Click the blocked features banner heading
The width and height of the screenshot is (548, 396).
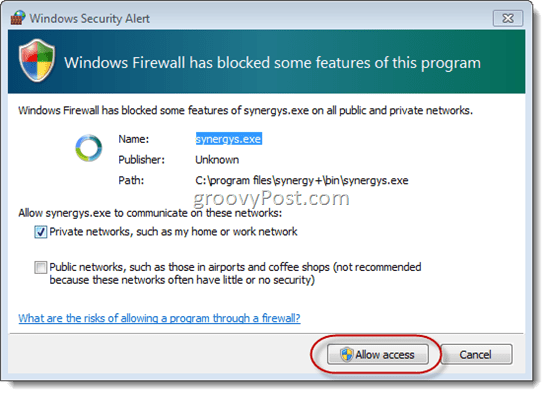click(x=272, y=63)
